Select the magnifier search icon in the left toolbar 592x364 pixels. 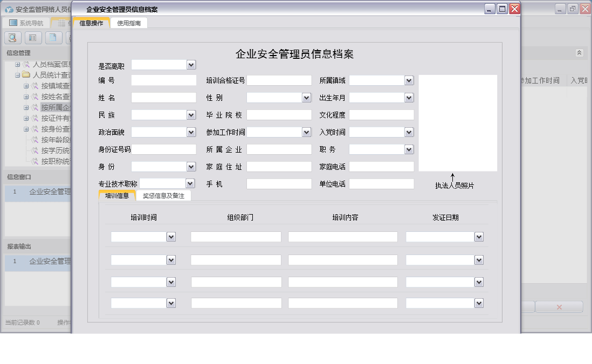pos(12,37)
